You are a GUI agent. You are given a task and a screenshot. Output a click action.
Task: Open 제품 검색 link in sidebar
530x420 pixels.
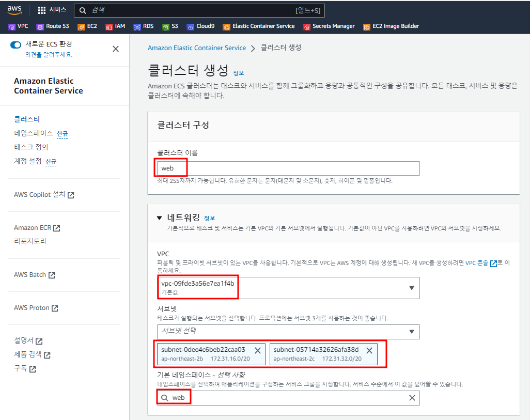[28, 354]
